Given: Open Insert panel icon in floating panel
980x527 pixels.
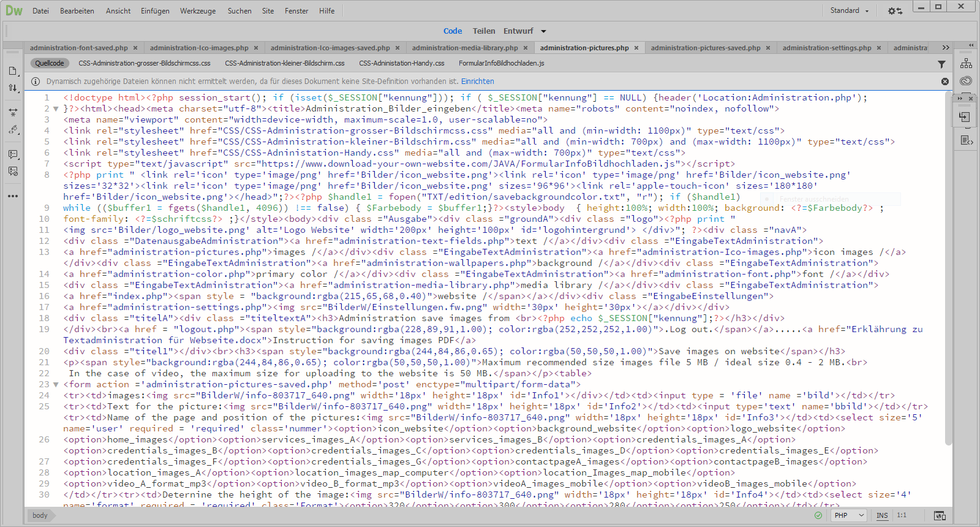Looking at the screenshot, I should click(x=965, y=116).
